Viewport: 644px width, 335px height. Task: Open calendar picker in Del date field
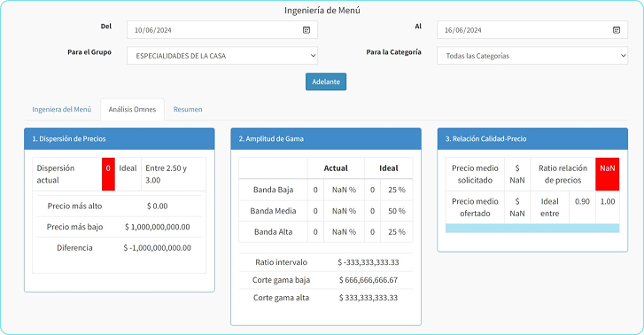[x=306, y=30]
